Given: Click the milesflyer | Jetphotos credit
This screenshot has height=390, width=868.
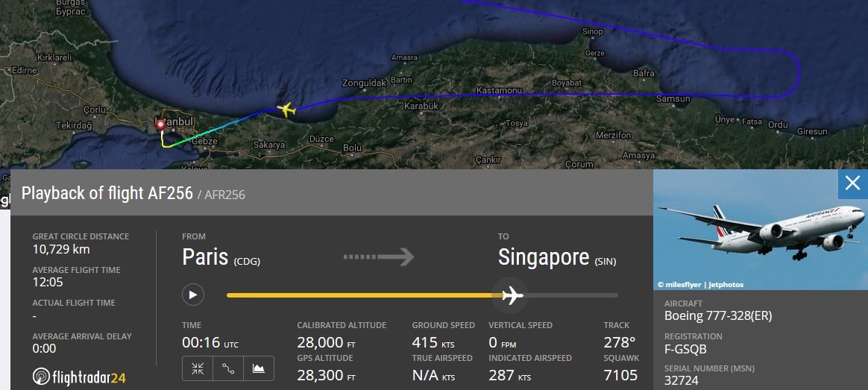Looking at the screenshot, I should [700, 284].
